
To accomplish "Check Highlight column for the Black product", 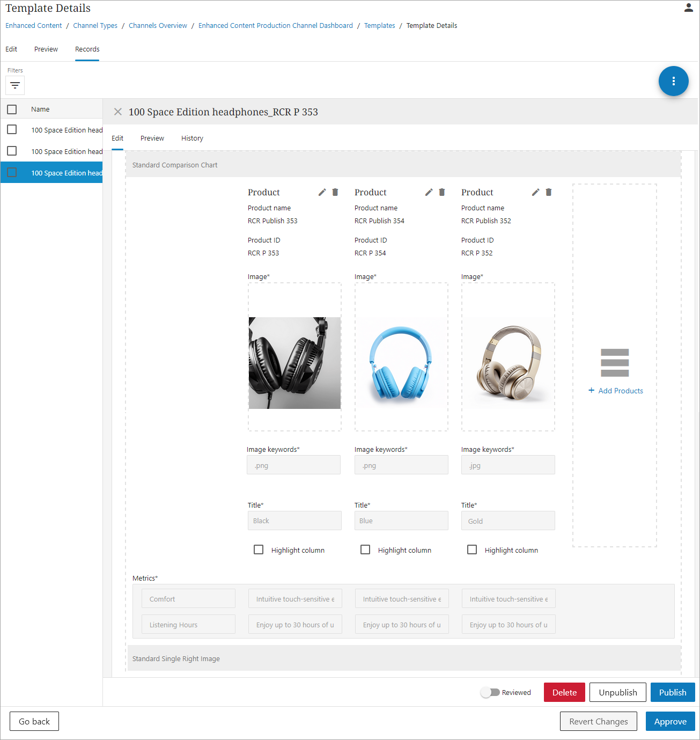I will coord(259,550).
